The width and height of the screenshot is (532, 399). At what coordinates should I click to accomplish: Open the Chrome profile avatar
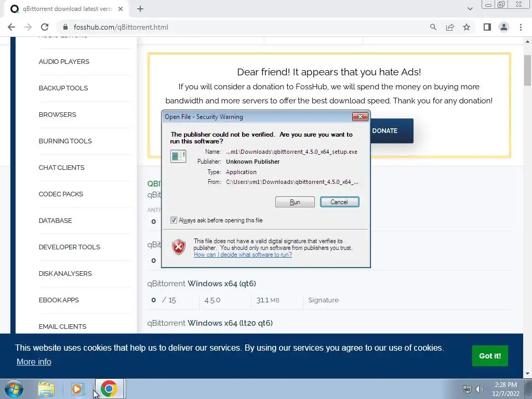point(504,27)
